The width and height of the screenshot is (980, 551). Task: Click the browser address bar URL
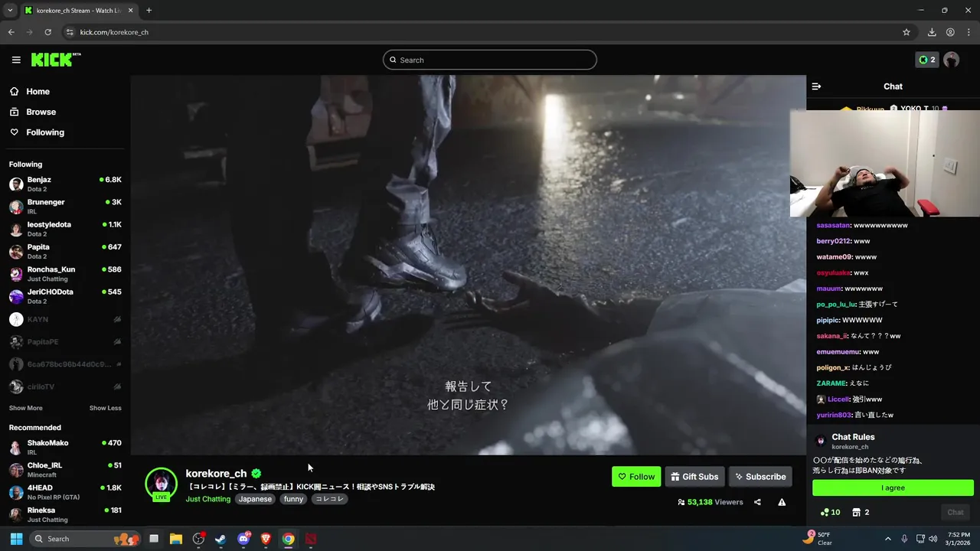point(114,32)
